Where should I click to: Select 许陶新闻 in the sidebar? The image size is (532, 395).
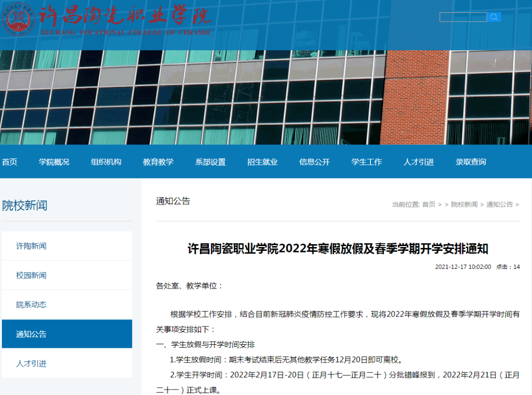click(31, 245)
